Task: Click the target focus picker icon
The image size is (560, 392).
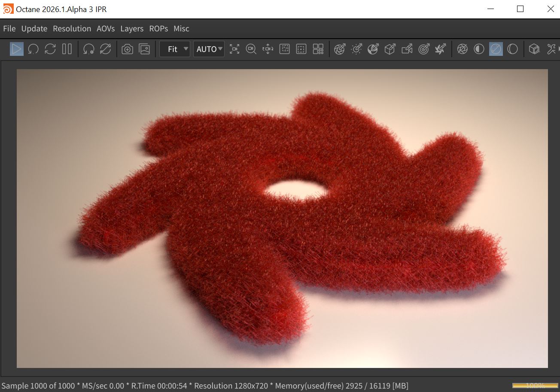Action: click(424, 49)
